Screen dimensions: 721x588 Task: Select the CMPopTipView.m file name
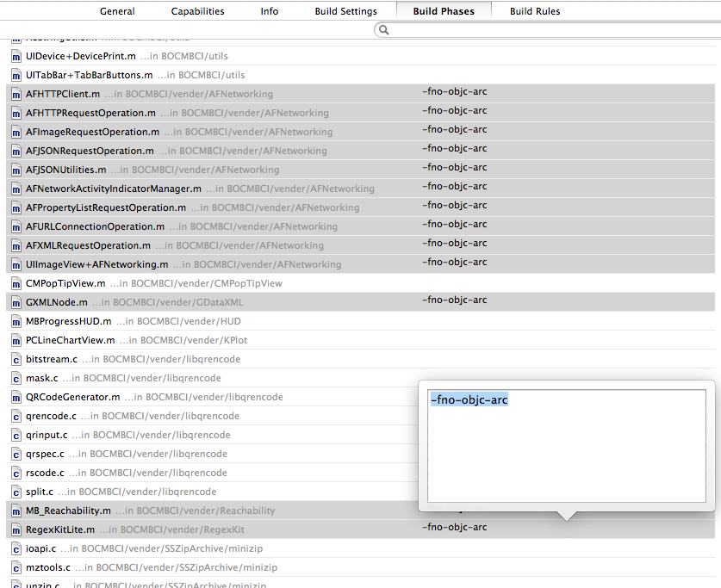click(65, 283)
